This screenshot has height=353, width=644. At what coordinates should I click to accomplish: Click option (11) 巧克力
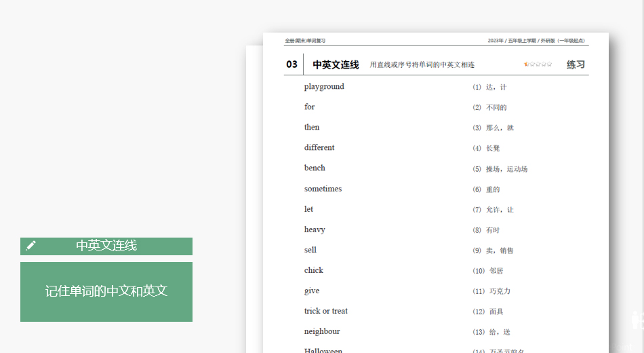491,291
